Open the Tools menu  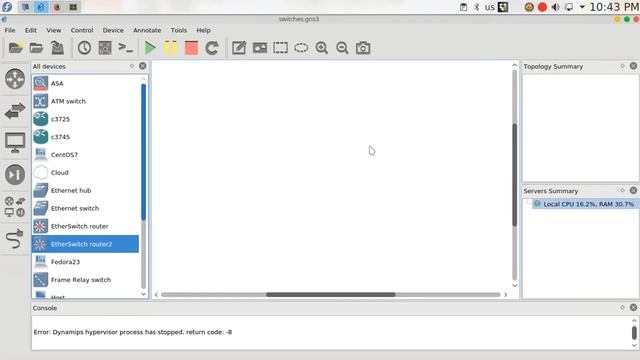click(179, 30)
